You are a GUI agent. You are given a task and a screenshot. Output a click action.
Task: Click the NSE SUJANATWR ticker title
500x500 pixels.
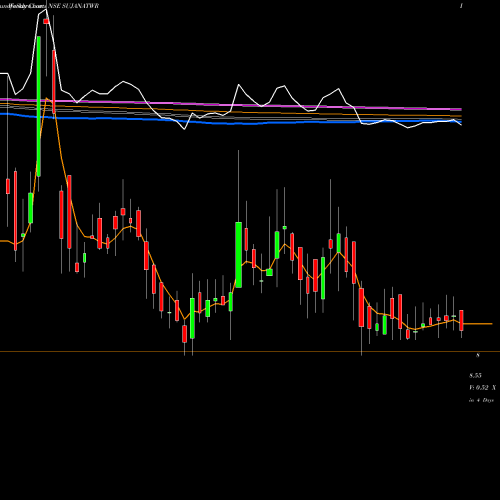coord(73,6)
